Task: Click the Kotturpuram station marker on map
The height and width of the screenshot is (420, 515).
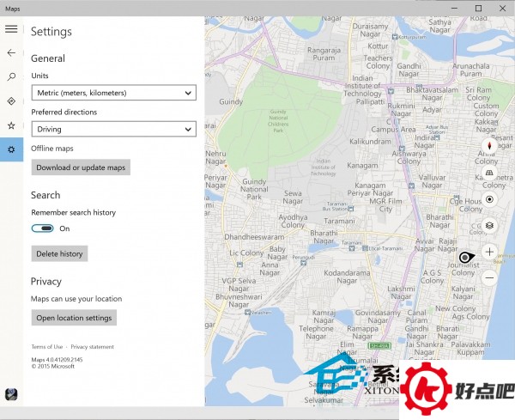Action: [395, 37]
